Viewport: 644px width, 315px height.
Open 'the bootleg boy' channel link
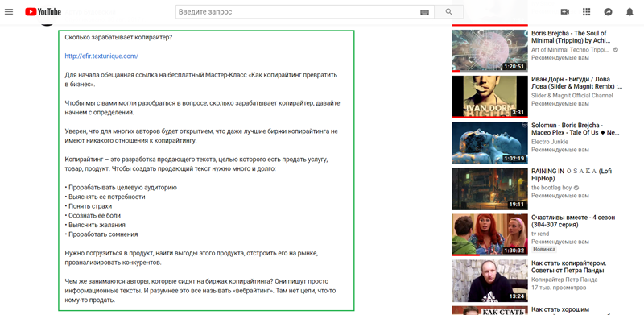pos(551,188)
